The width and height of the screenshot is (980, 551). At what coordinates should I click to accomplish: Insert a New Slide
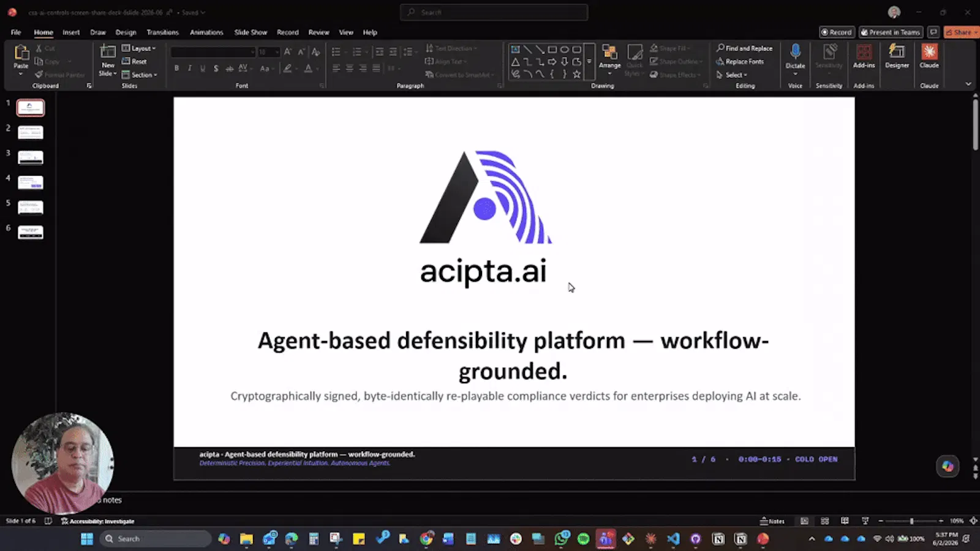(x=108, y=60)
